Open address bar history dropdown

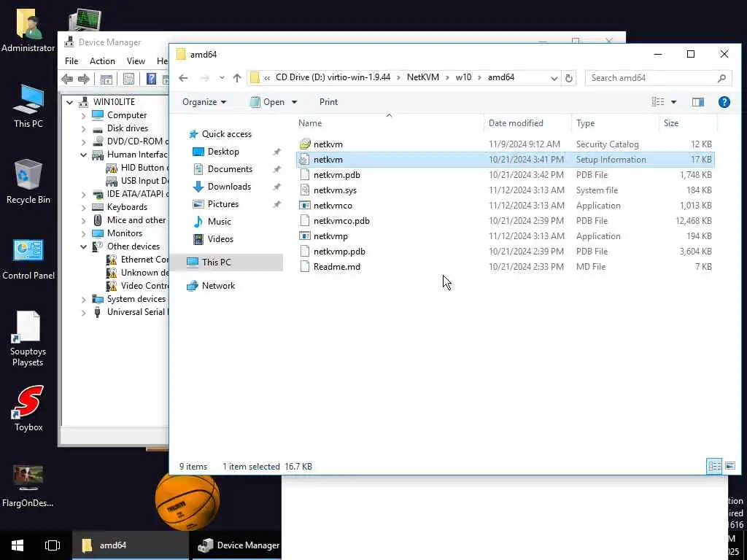pos(554,78)
